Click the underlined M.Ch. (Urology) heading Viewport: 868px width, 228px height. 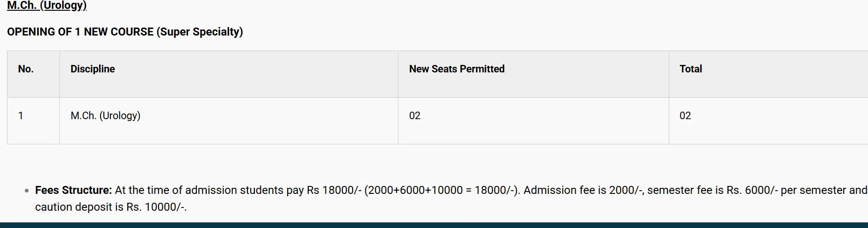click(47, 6)
